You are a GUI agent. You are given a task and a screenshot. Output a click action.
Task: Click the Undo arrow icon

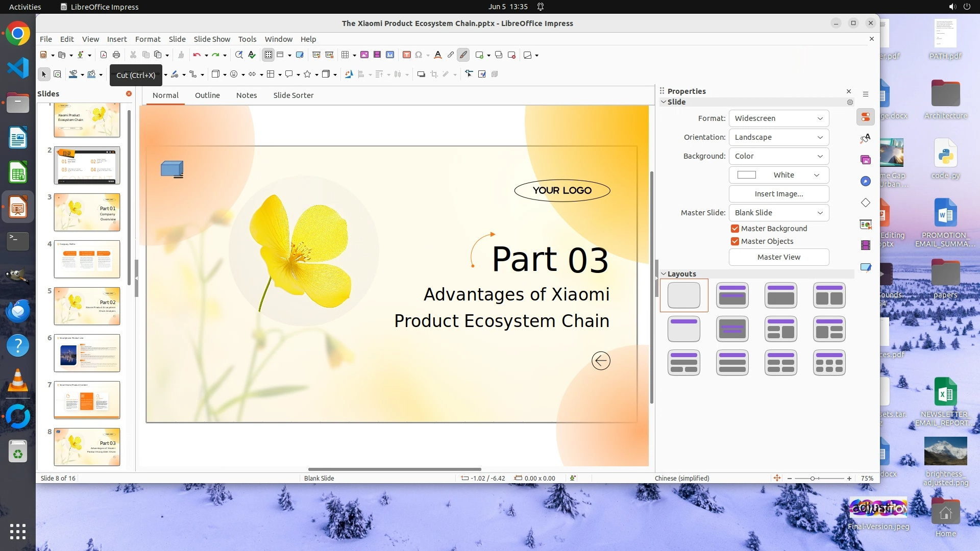pyautogui.click(x=197, y=55)
